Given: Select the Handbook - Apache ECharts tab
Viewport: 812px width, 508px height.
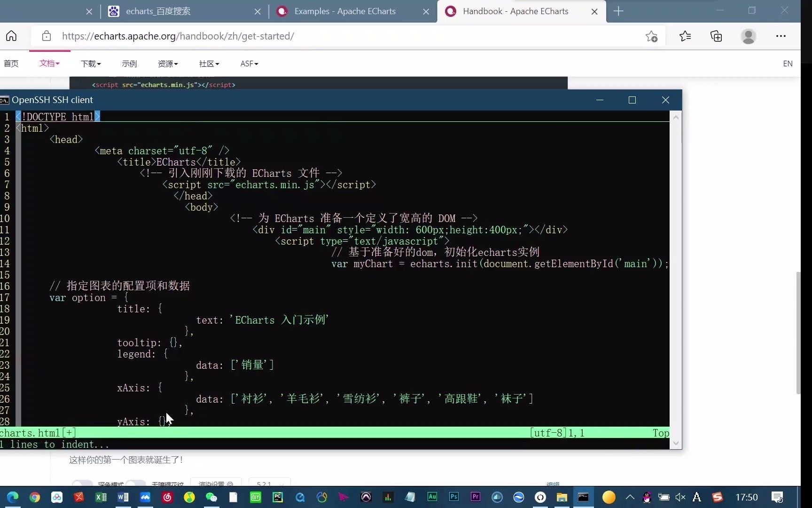Looking at the screenshot, I should click(522, 11).
